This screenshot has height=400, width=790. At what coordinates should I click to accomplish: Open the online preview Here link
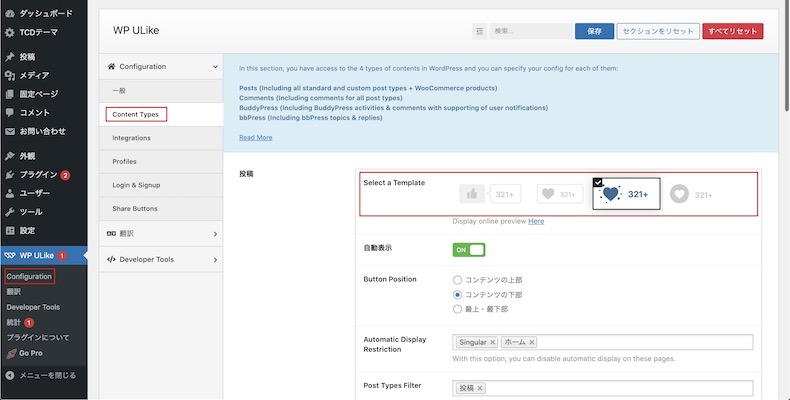(x=536, y=221)
